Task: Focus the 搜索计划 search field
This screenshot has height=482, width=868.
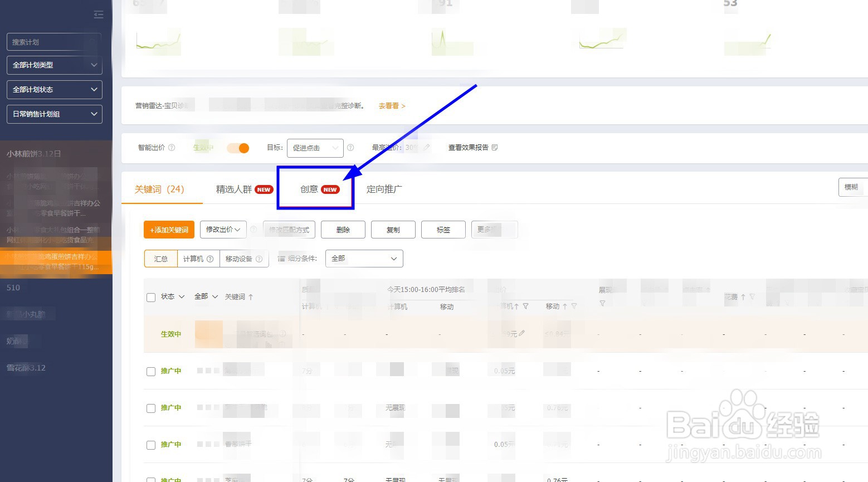Action: click(55, 42)
